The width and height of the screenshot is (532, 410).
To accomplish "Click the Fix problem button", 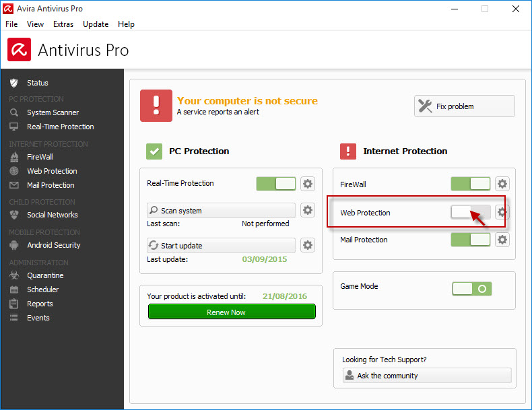I will pyautogui.click(x=465, y=106).
